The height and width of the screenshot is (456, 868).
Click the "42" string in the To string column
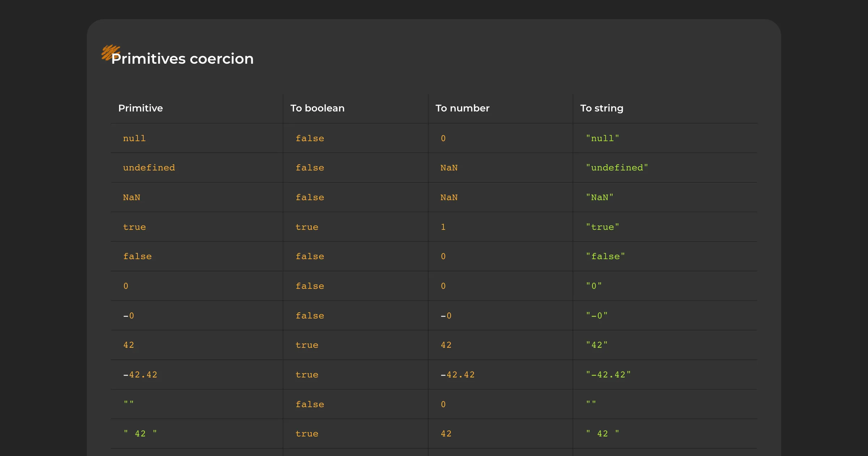tap(597, 345)
